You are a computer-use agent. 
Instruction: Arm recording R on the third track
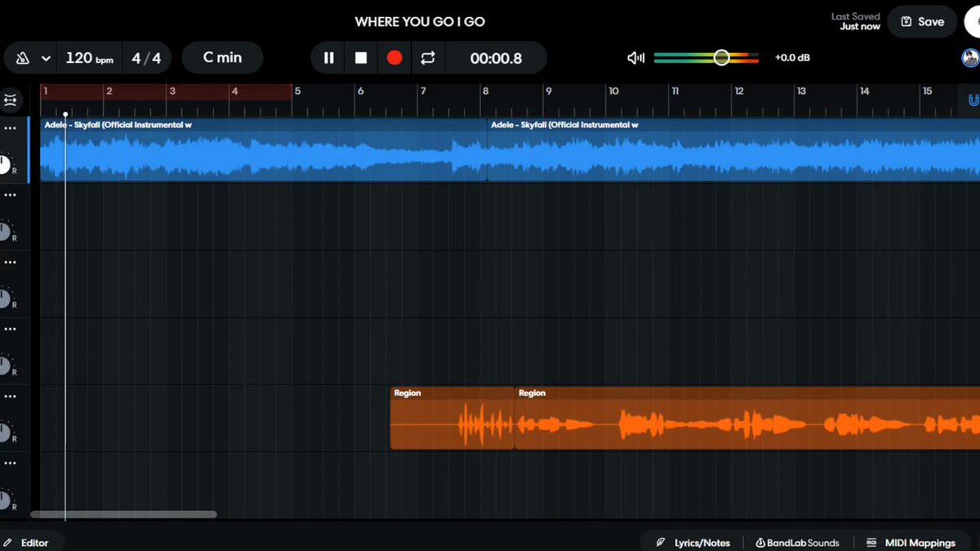click(15, 305)
